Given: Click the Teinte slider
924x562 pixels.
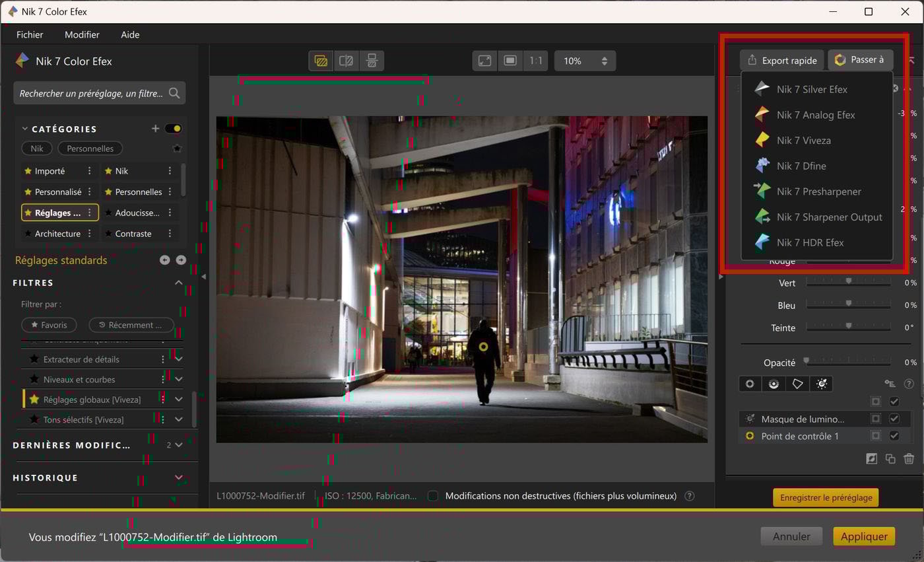Looking at the screenshot, I should [x=848, y=328].
